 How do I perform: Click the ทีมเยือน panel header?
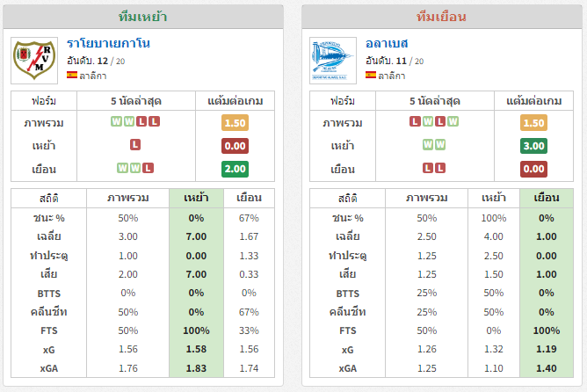[441, 17]
